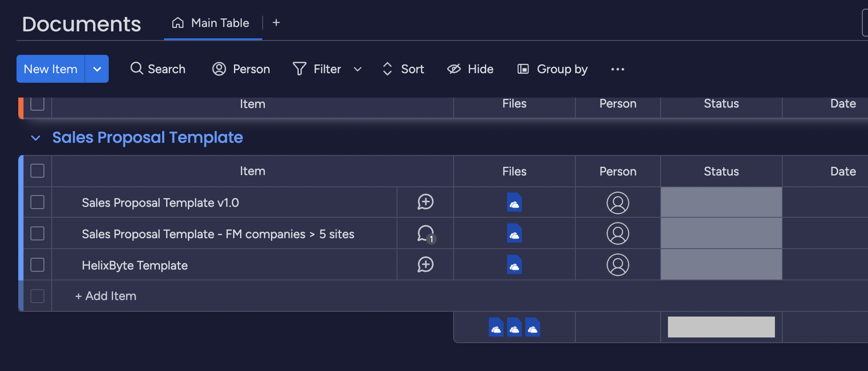
Task: Open file icon in HelixByte Template row
Action: [x=514, y=265]
